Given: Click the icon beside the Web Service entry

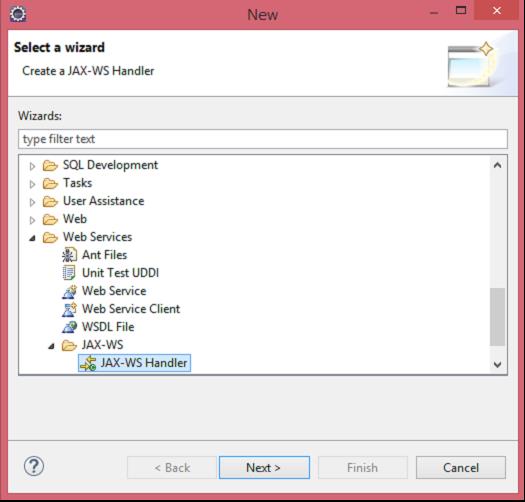Looking at the screenshot, I should [x=69, y=291].
